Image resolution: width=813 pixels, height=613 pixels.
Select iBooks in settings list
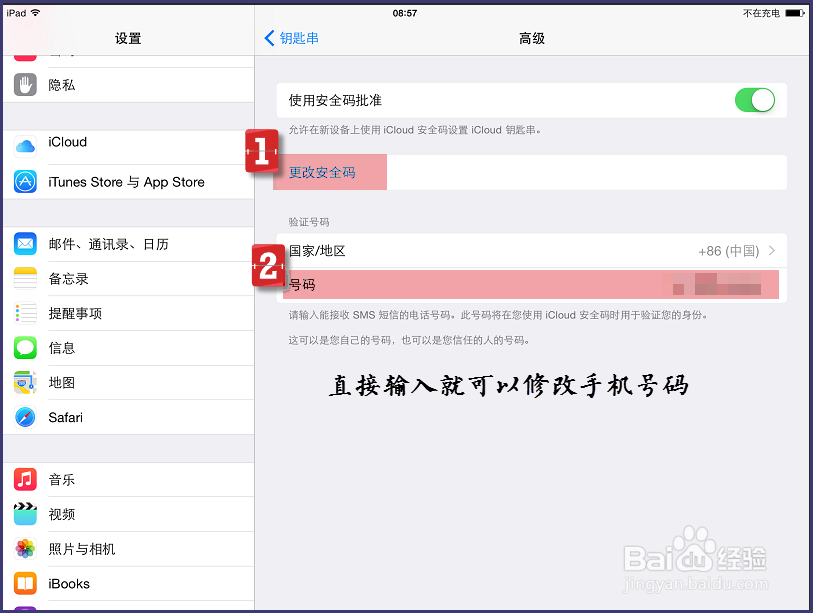[x=129, y=583]
